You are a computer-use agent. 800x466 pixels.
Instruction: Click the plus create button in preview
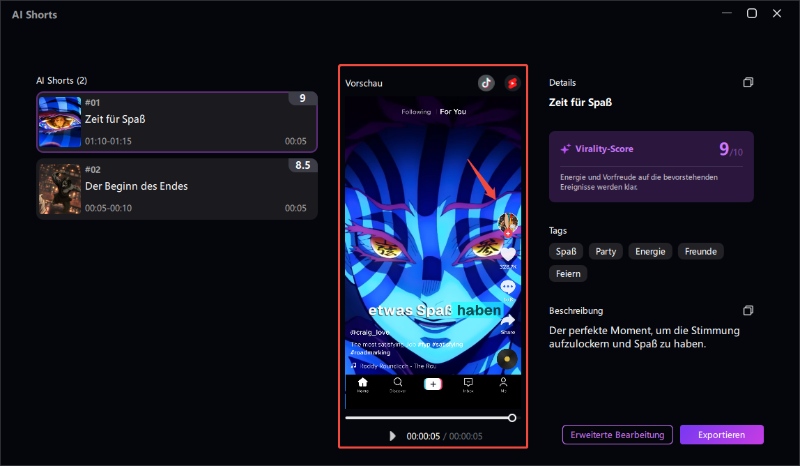(433, 384)
